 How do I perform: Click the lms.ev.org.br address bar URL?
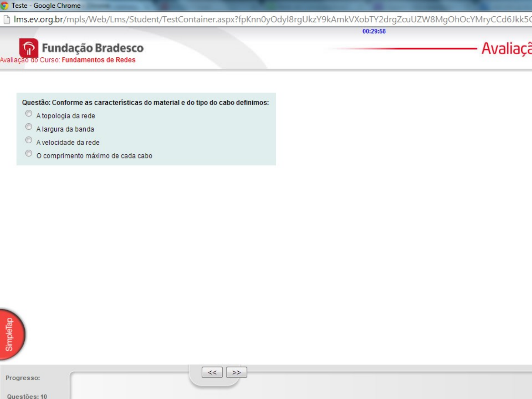click(x=259, y=19)
